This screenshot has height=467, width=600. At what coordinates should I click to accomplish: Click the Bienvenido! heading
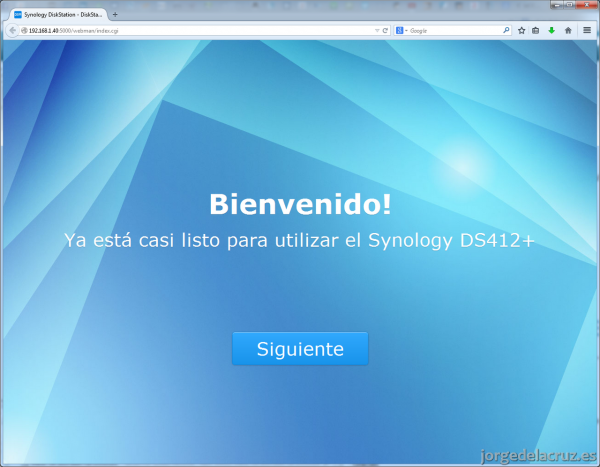click(300, 204)
